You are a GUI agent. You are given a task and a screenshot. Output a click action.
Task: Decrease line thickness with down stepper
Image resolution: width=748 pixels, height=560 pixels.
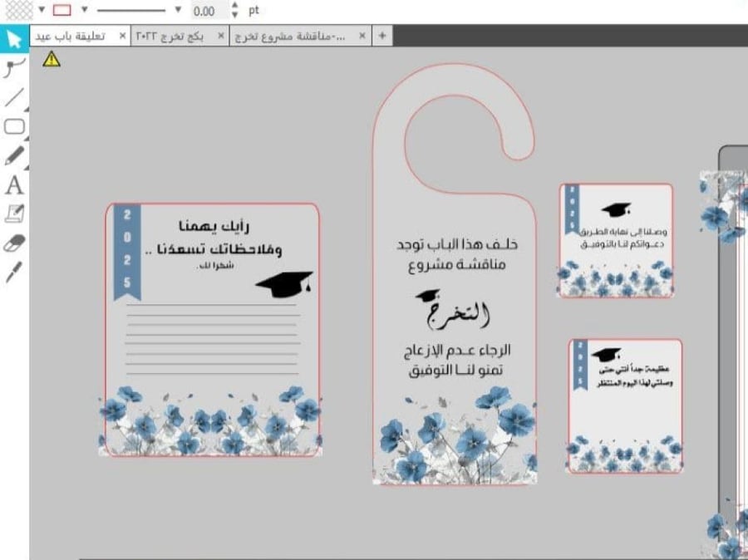pyautogui.click(x=234, y=15)
